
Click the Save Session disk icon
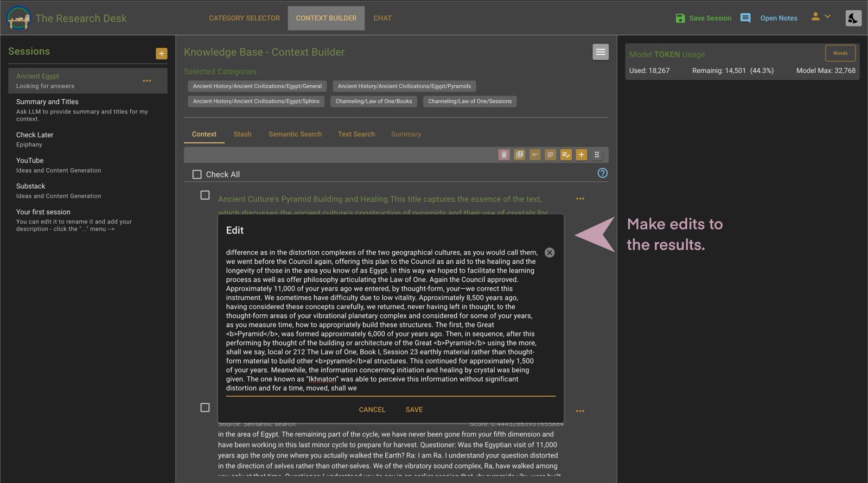point(680,18)
